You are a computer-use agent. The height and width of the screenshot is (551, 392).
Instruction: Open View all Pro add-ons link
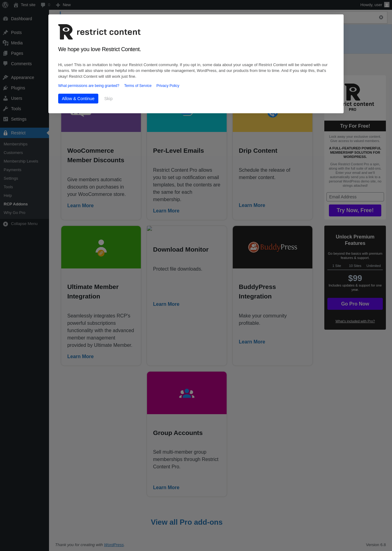tap(187, 522)
